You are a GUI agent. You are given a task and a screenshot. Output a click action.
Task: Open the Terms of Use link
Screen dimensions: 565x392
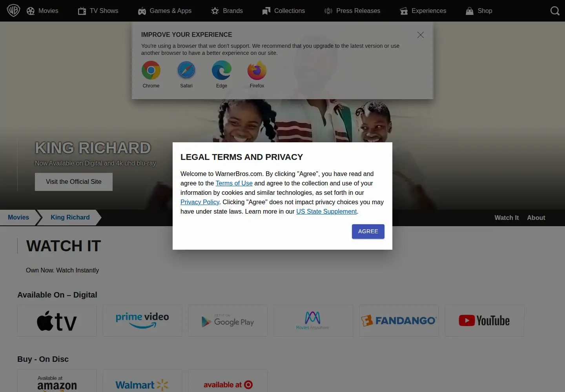tap(234, 183)
